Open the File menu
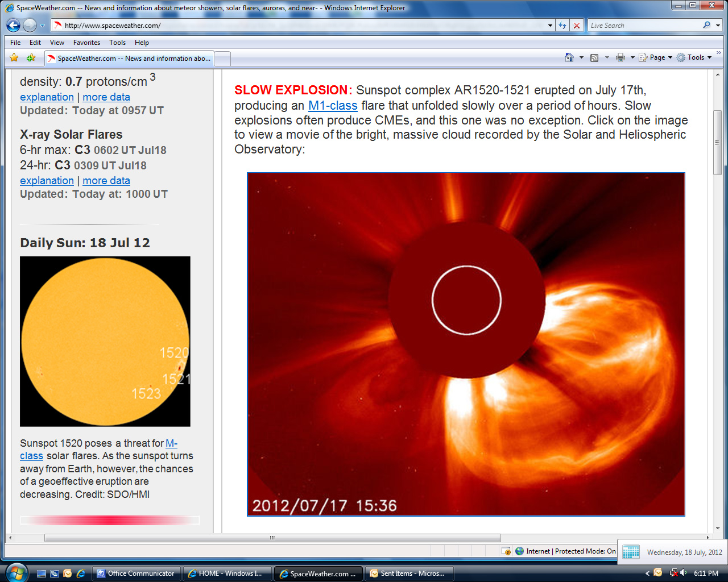 click(x=15, y=43)
